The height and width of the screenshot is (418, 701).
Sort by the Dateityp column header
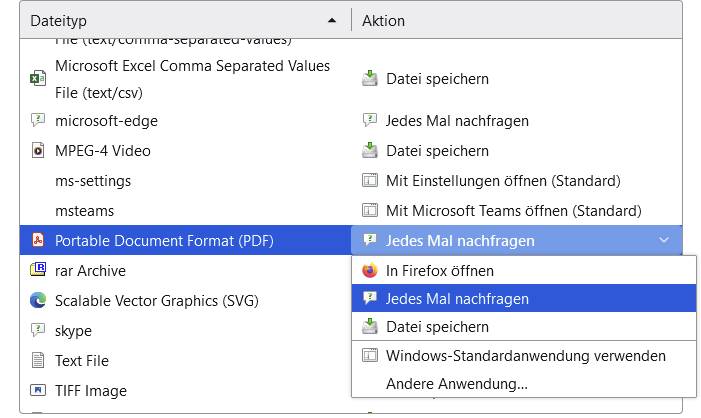(180, 21)
